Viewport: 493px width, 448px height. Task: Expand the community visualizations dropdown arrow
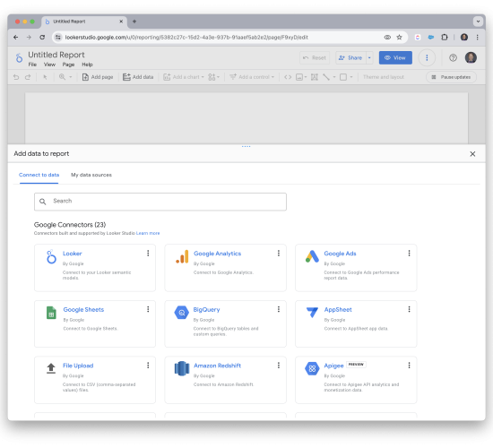tap(218, 77)
